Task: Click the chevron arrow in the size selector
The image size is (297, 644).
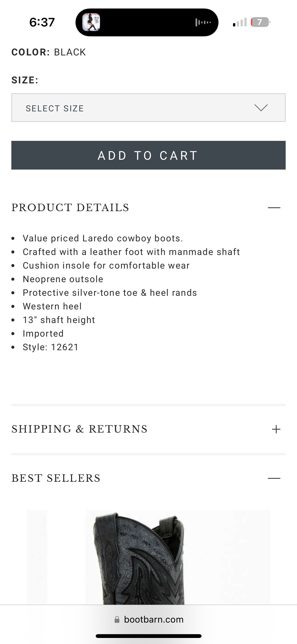Action: pyautogui.click(x=261, y=108)
